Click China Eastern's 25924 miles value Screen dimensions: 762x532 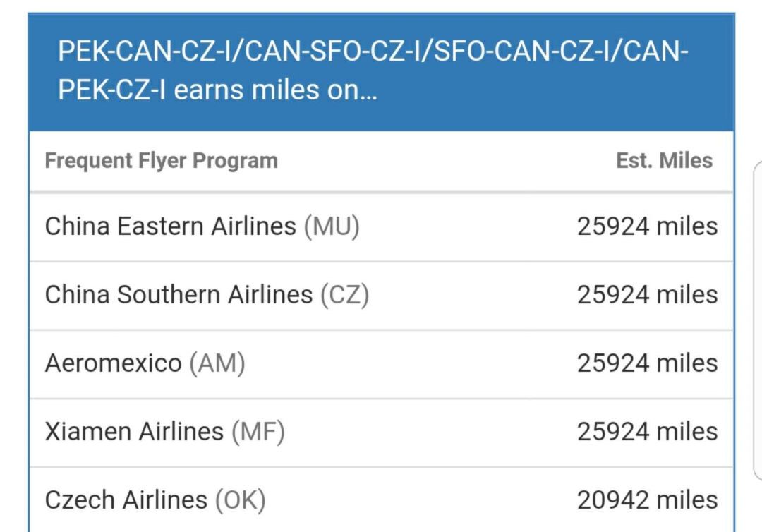click(647, 226)
